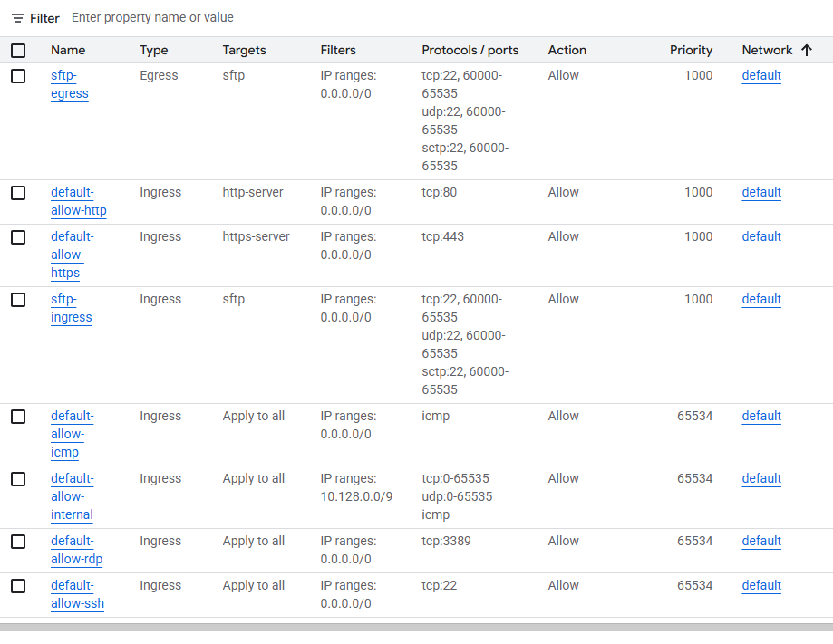The width and height of the screenshot is (833, 644).
Task: Select the sftp-egress rule checkbox
Action: pyautogui.click(x=18, y=76)
